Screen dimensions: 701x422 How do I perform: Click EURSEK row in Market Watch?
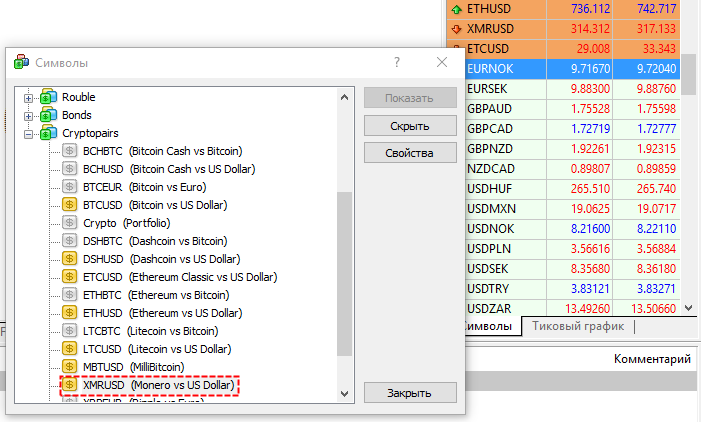tap(572, 89)
